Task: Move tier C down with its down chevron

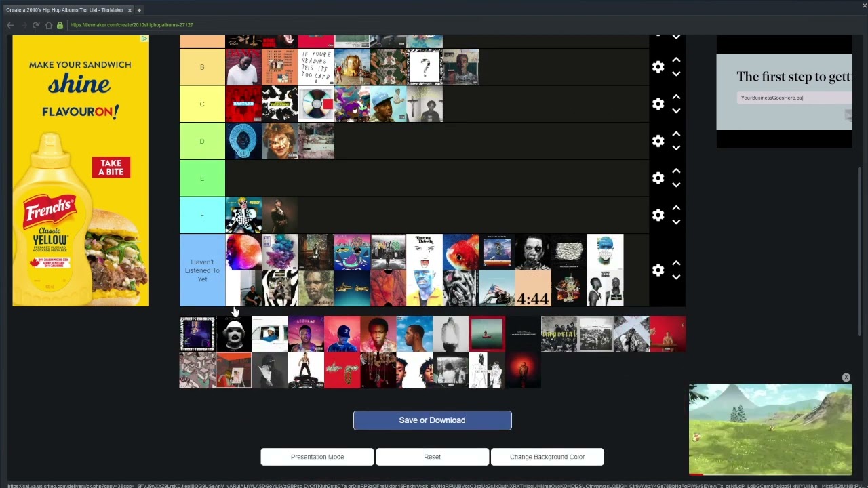Action: tap(676, 111)
